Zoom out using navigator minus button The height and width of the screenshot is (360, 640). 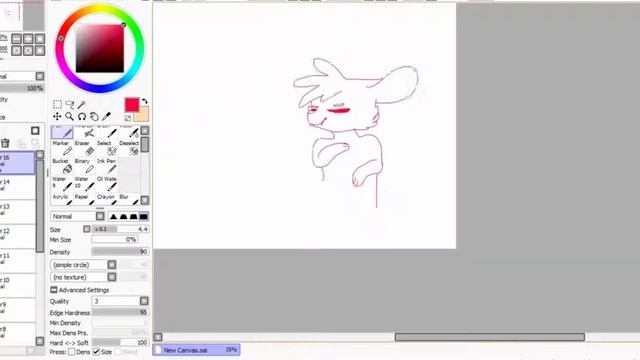click(16, 39)
